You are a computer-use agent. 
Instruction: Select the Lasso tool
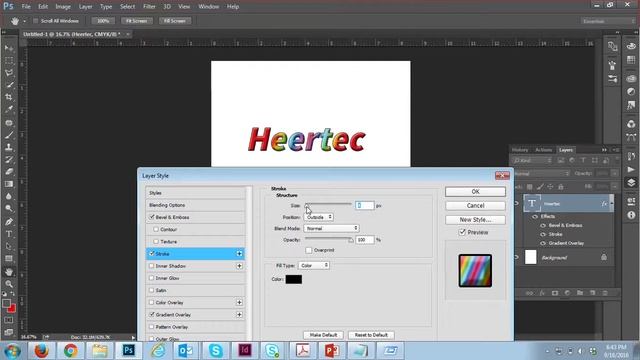pos(9,73)
